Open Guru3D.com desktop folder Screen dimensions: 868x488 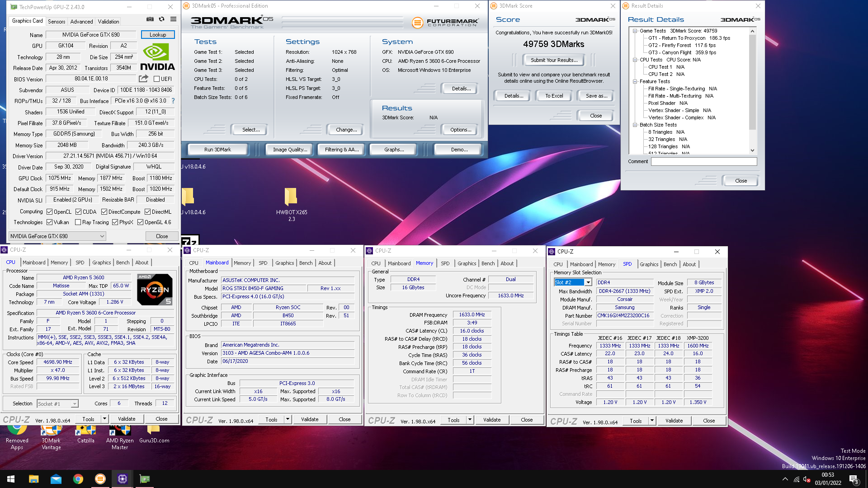pyautogui.click(x=154, y=434)
